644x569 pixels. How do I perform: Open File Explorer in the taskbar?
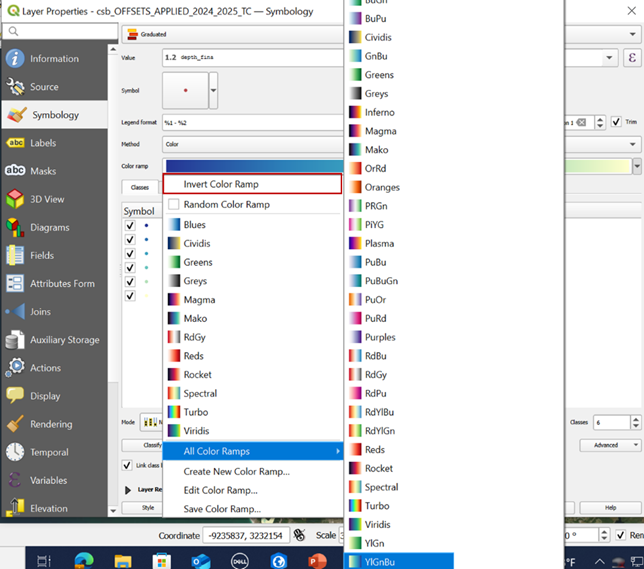coord(123,561)
